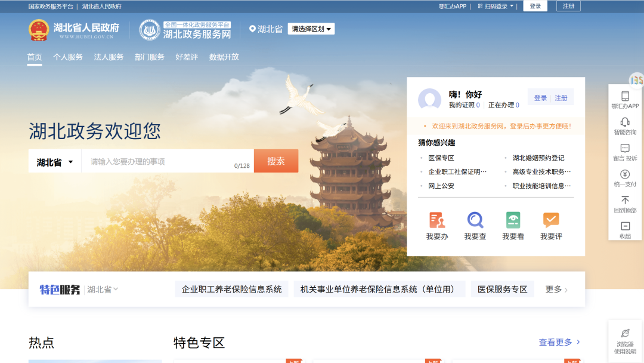
Task: Open the 湖北省 dropdown beside search box
Action: click(54, 161)
